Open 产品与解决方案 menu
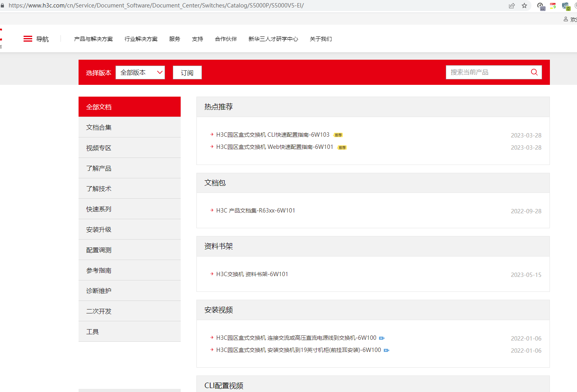The image size is (577, 392). (x=93, y=39)
